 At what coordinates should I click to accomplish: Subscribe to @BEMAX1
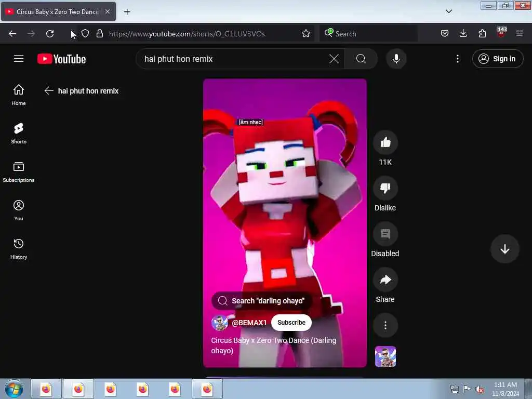291,322
